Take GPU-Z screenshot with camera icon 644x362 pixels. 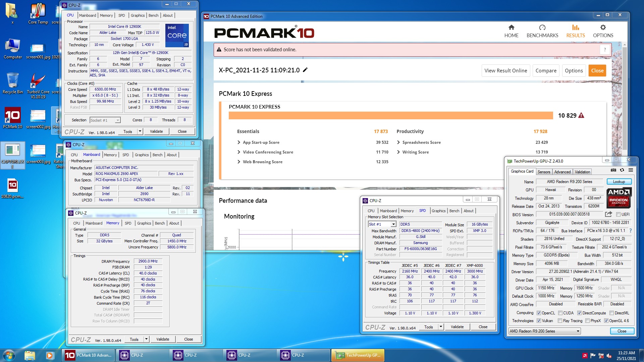pyautogui.click(x=613, y=170)
